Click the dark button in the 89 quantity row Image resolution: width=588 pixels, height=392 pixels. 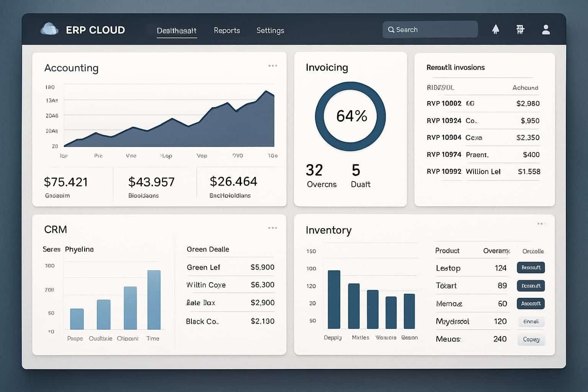click(x=531, y=286)
